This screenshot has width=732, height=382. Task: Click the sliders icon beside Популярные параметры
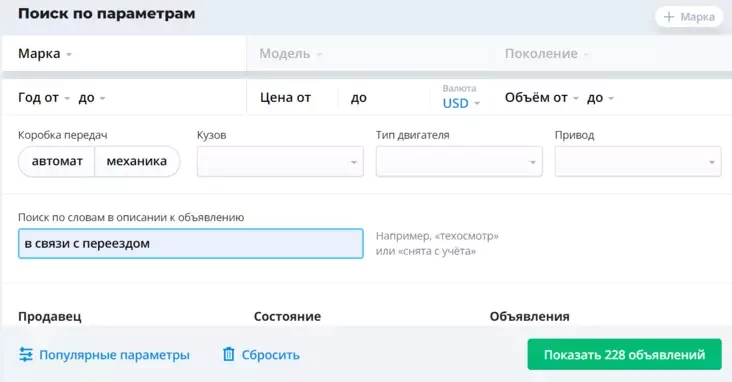(26, 354)
